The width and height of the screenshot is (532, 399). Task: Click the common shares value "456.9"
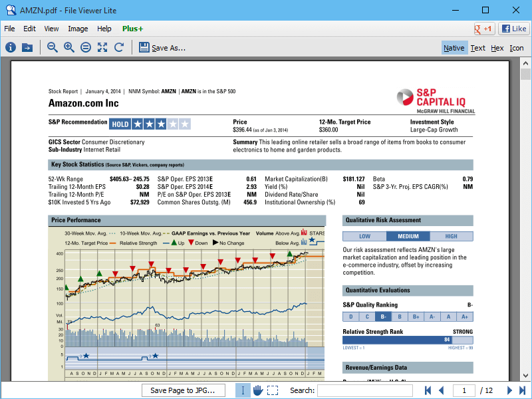tap(250, 202)
